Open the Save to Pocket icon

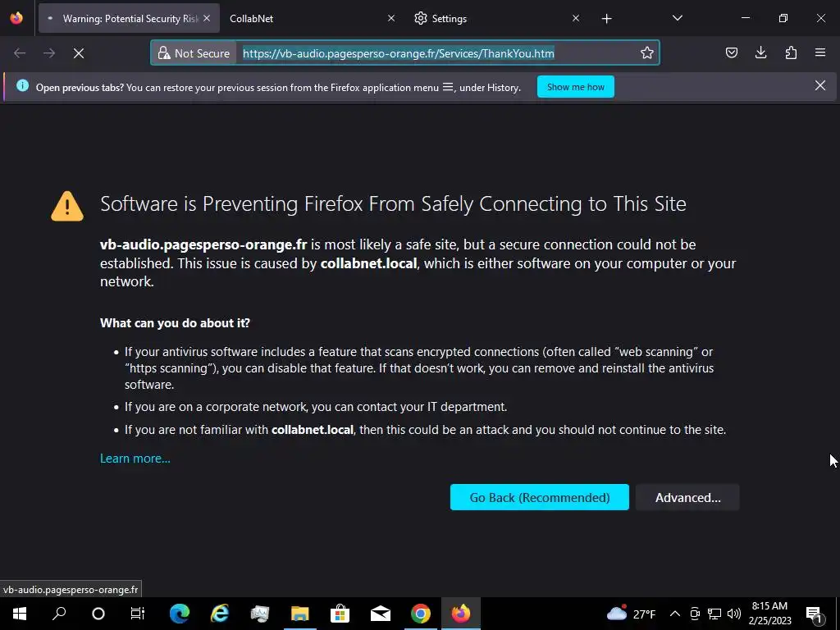pyautogui.click(x=732, y=53)
